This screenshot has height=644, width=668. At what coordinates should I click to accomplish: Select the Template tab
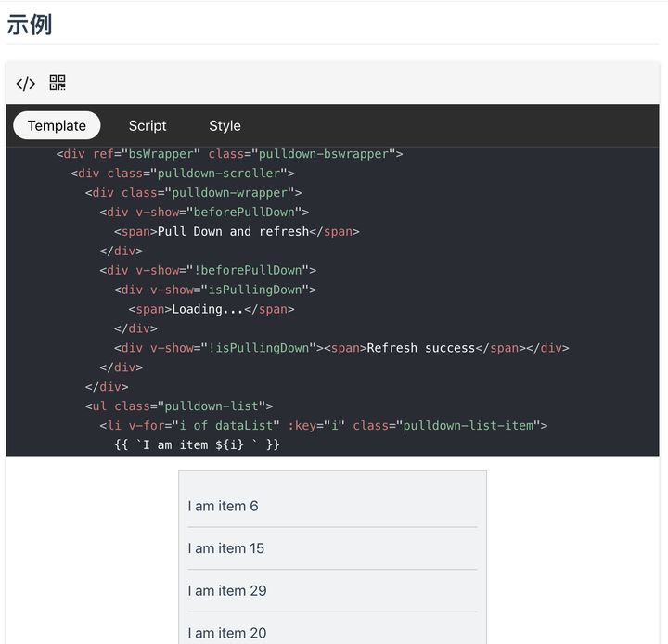pos(57,125)
